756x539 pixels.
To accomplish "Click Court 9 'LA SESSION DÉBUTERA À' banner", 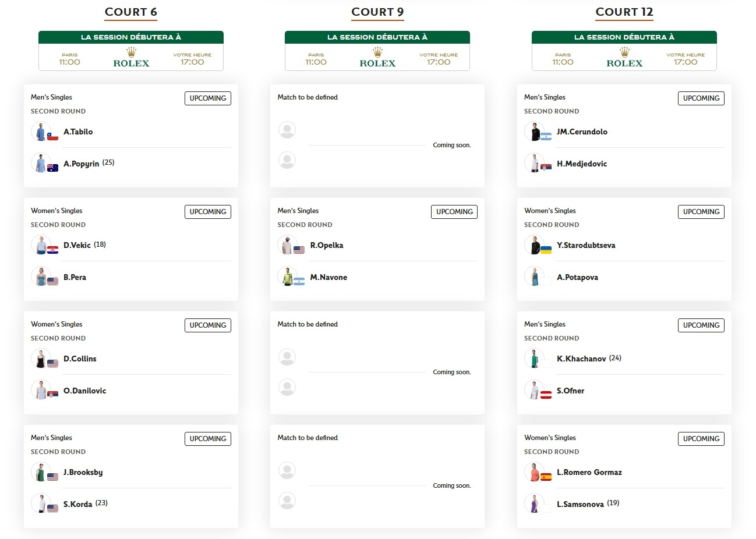I will (377, 37).
